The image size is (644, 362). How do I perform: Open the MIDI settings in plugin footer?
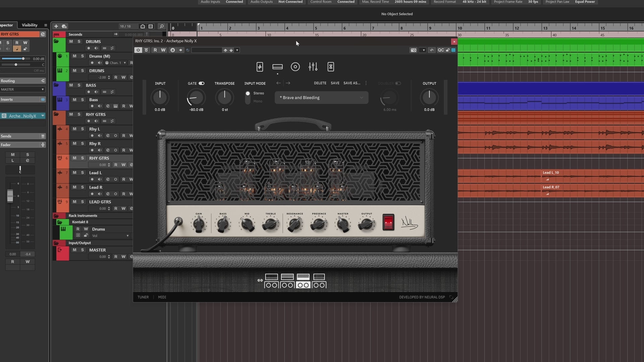tap(162, 297)
